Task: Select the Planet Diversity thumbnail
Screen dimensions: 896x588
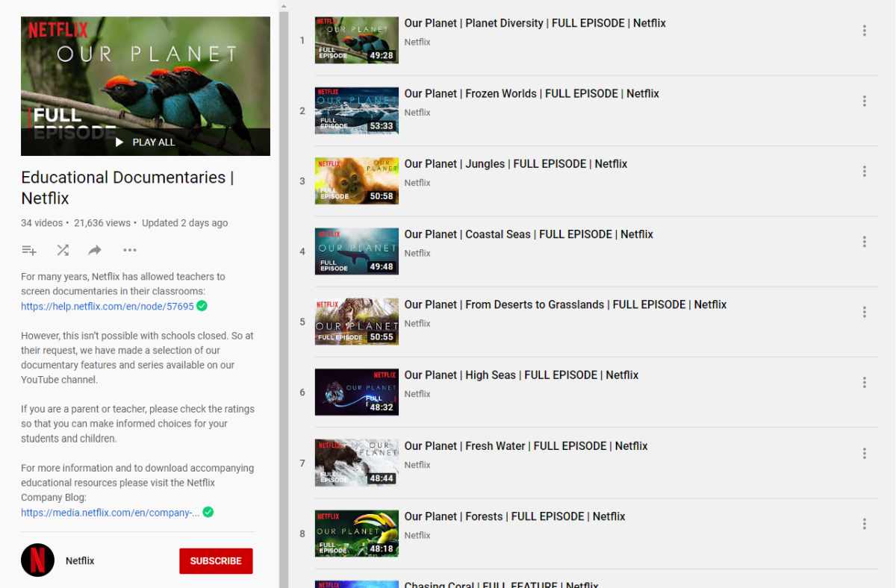Action: (x=357, y=40)
